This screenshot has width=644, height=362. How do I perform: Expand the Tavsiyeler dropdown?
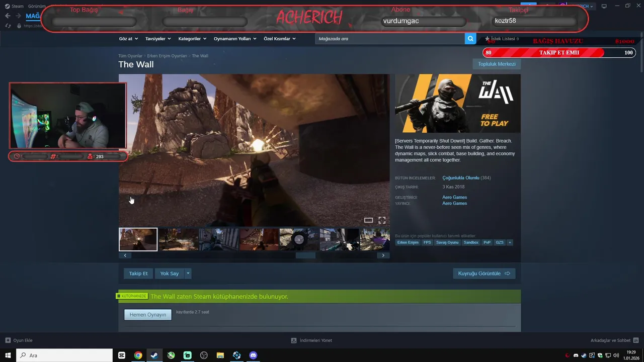158,39
